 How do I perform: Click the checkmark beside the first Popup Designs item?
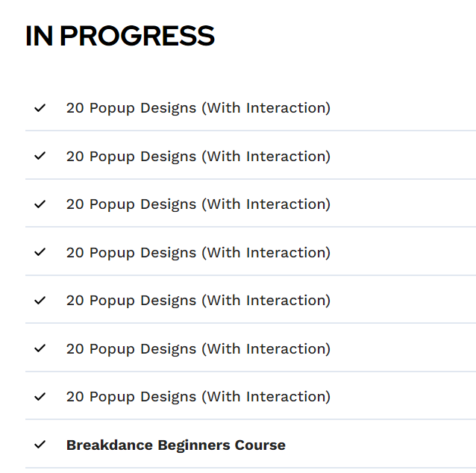point(40,107)
